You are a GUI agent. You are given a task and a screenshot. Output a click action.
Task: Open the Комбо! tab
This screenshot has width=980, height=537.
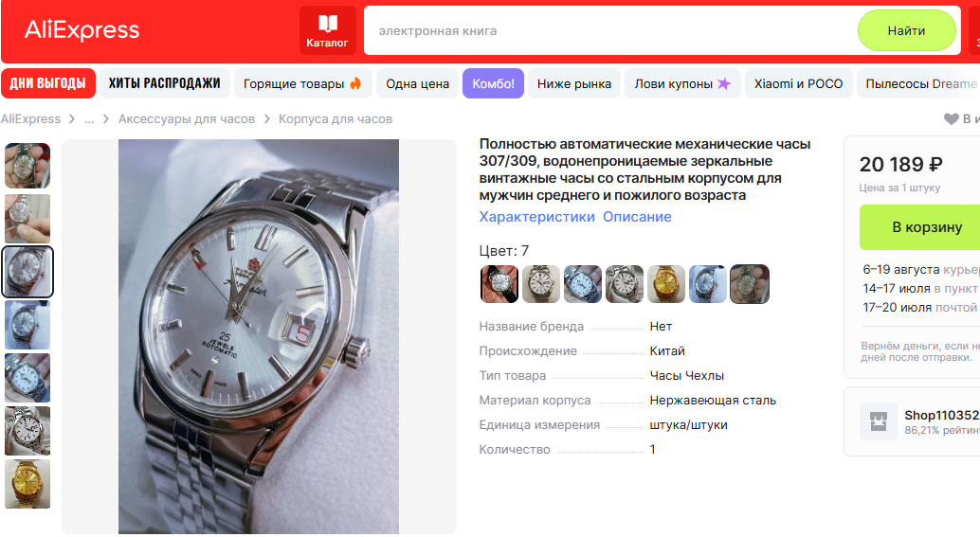click(x=493, y=83)
